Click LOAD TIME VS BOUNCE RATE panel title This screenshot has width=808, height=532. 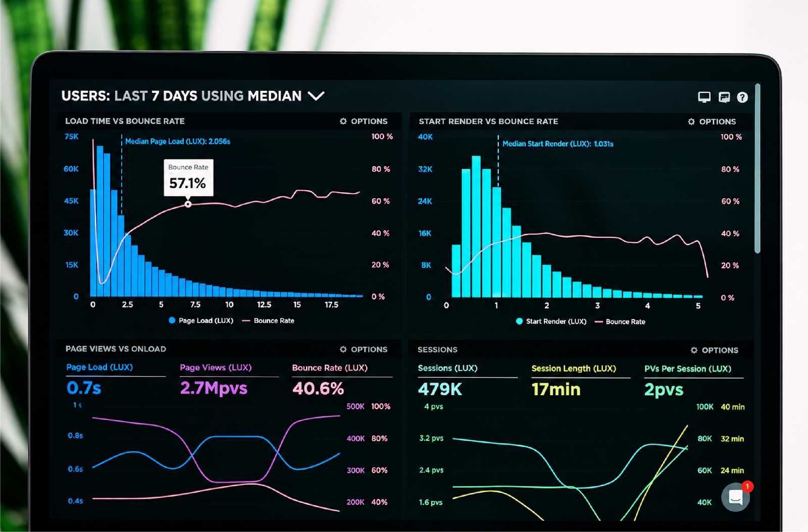pos(125,121)
